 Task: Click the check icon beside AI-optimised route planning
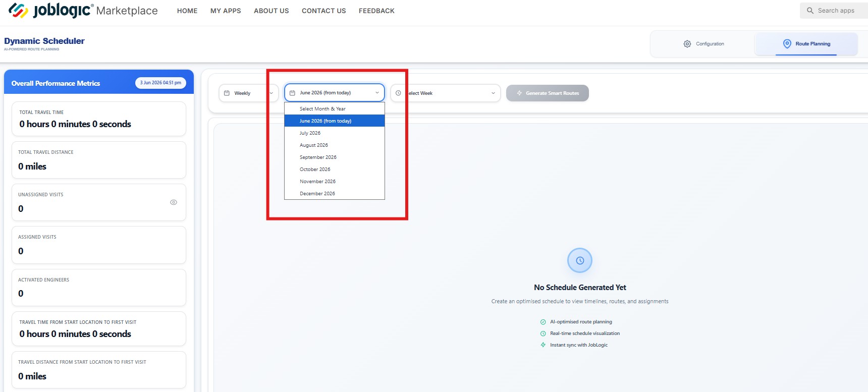543,322
